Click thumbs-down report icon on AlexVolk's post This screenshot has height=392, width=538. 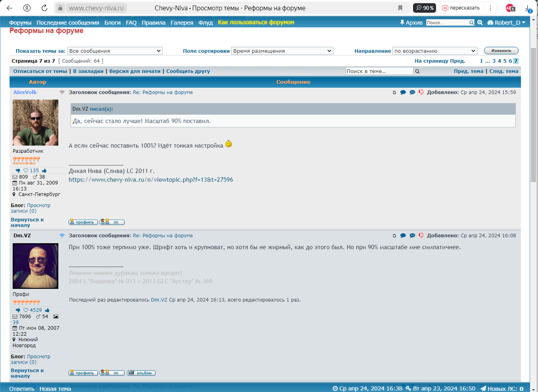(x=421, y=92)
